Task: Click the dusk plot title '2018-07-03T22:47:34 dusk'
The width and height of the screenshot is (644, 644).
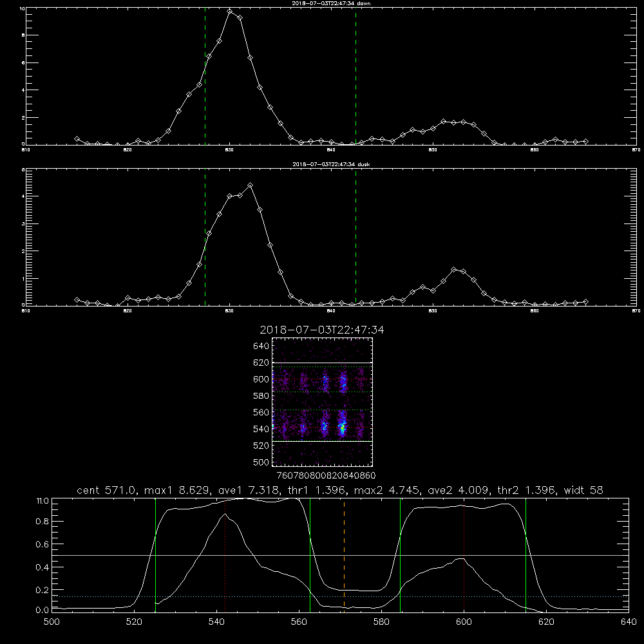Action: tap(331, 164)
